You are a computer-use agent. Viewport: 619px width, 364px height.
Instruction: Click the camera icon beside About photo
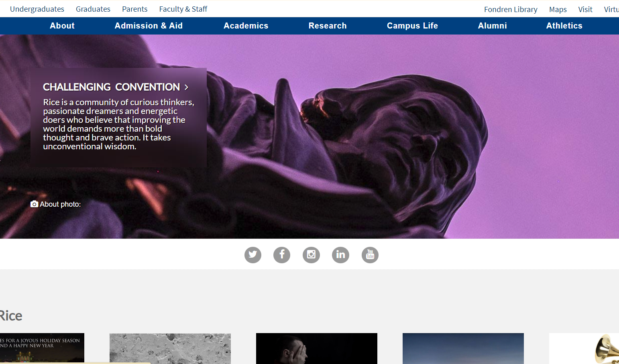pos(35,204)
